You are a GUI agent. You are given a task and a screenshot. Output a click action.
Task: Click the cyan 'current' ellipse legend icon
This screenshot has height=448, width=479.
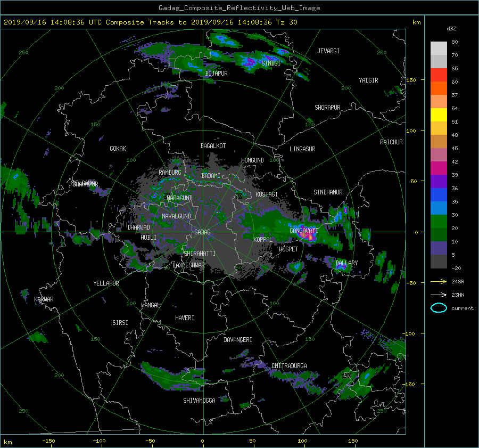point(439,308)
